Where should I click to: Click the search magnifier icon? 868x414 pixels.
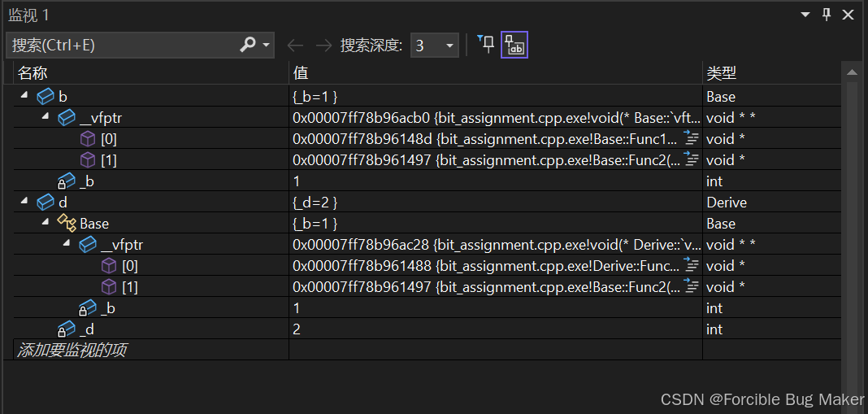click(x=248, y=46)
